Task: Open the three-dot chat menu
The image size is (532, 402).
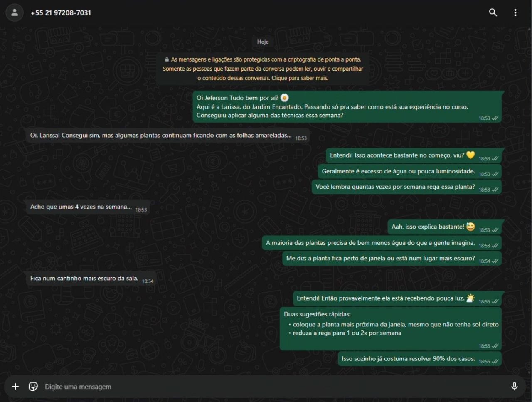Action: pyautogui.click(x=515, y=12)
